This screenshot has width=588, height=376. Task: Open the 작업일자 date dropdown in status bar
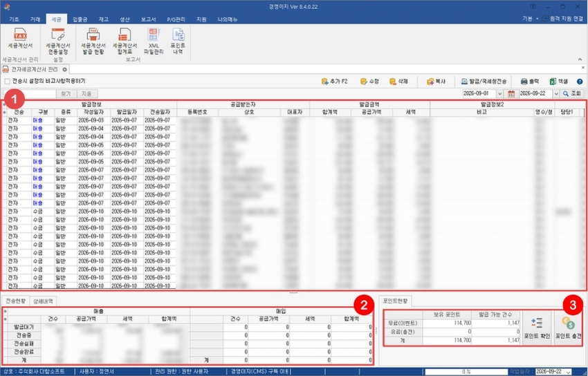[568, 371]
